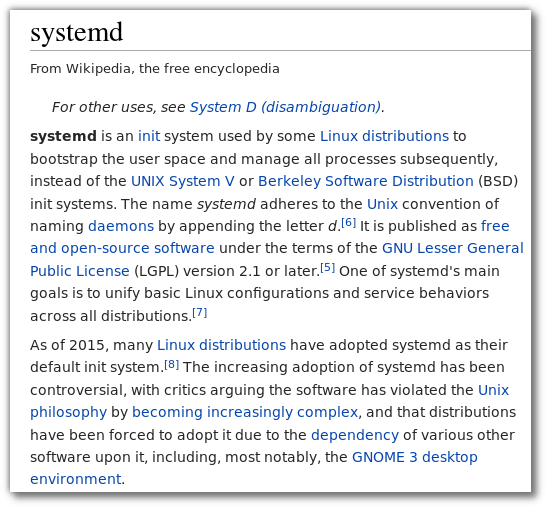Click the GNU Lesser General Public License link

coord(453,248)
